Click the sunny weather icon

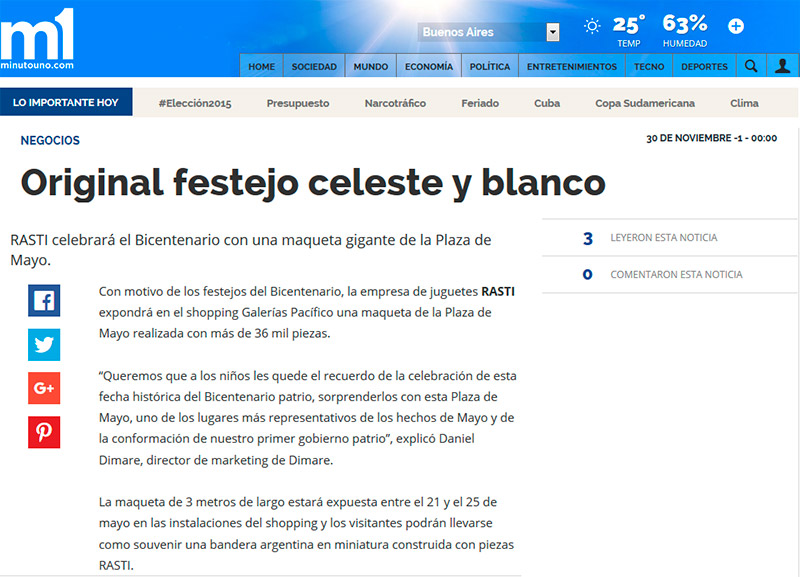point(592,26)
